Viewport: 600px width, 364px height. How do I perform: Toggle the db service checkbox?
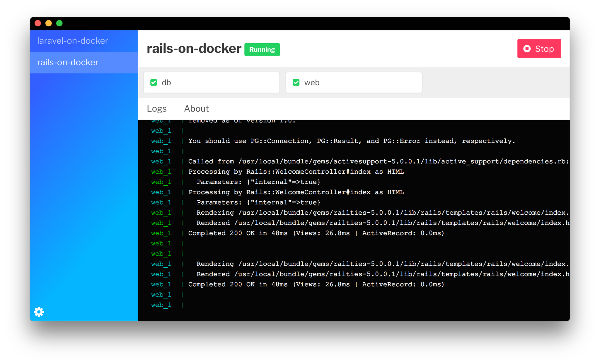coord(154,83)
